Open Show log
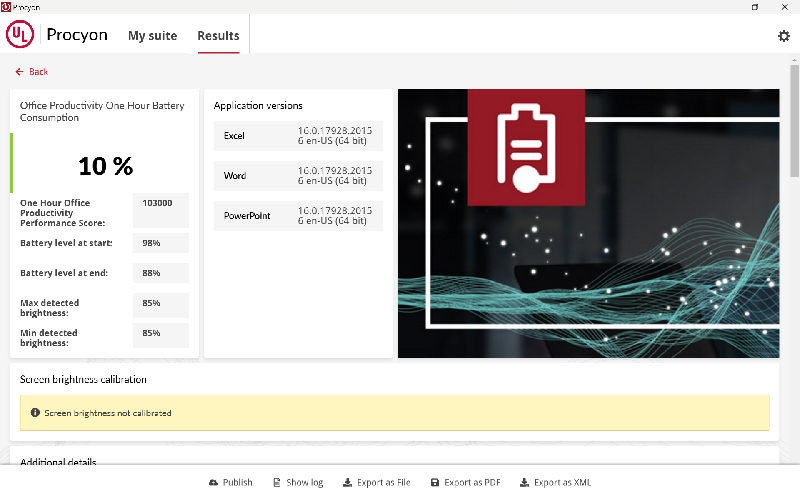800x500 pixels. coord(298,482)
